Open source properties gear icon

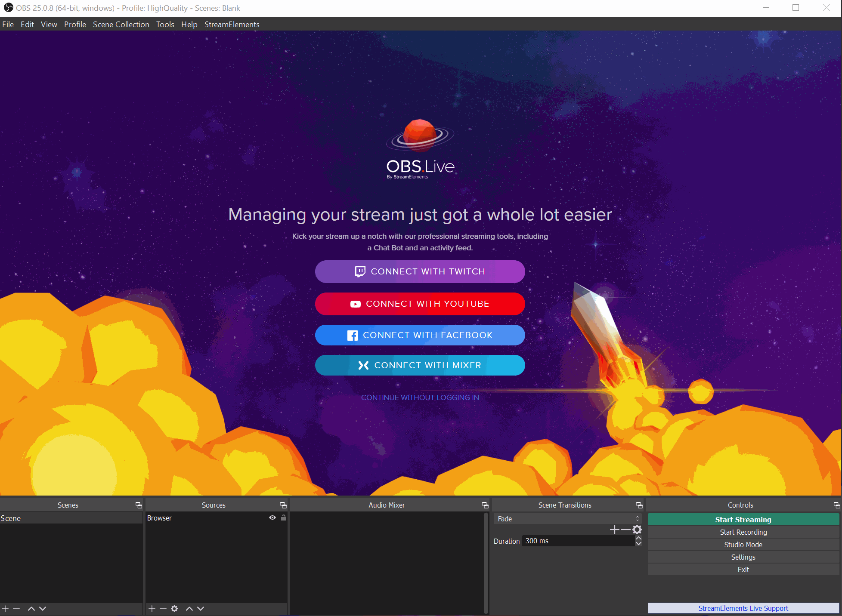pos(174,609)
